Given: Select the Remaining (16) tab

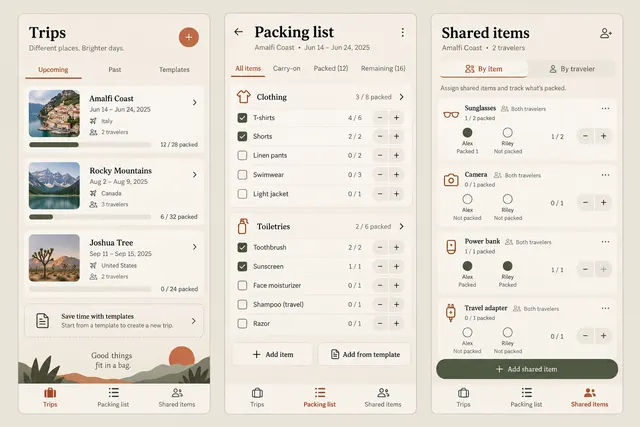Looking at the screenshot, I should coord(383,69).
